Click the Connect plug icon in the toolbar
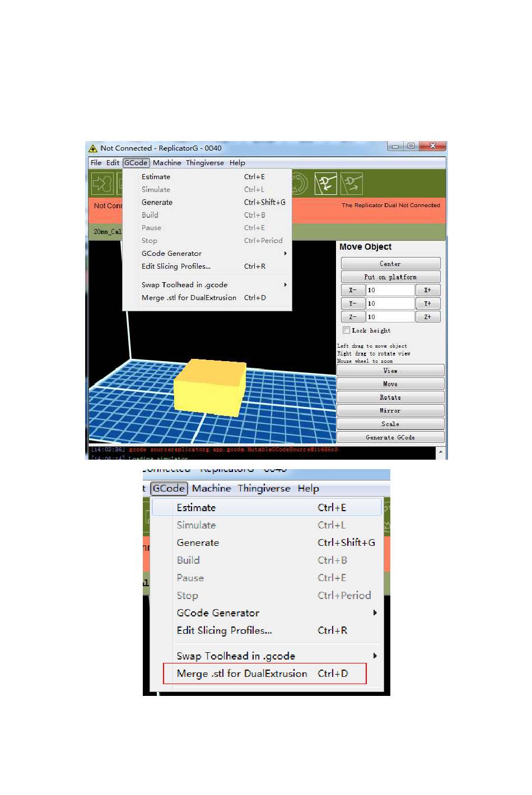This screenshot has width=532, height=795. (x=325, y=183)
